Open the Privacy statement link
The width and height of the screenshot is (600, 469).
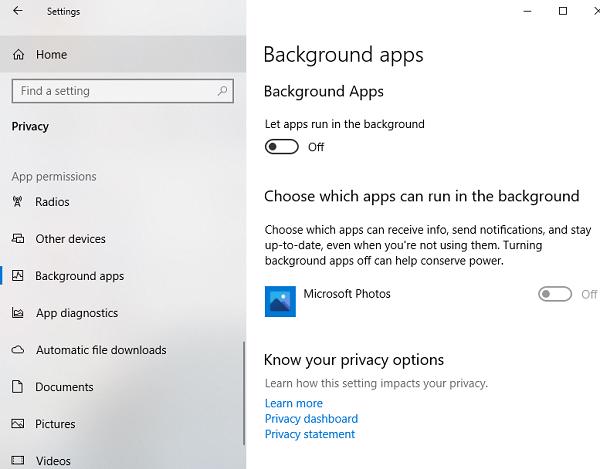(310, 434)
